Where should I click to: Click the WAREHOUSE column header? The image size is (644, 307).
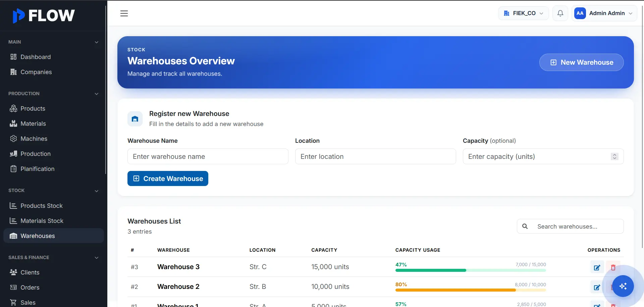pyautogui.click(x=173, y=250)
